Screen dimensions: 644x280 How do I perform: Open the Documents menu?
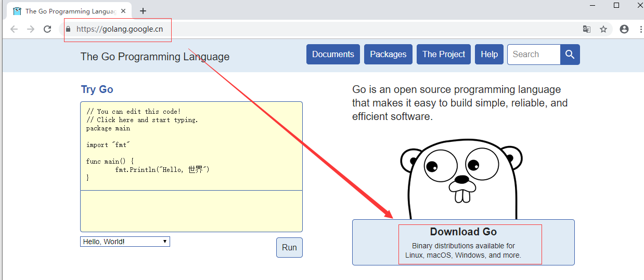pyautogui.click(x=333, y=55)
